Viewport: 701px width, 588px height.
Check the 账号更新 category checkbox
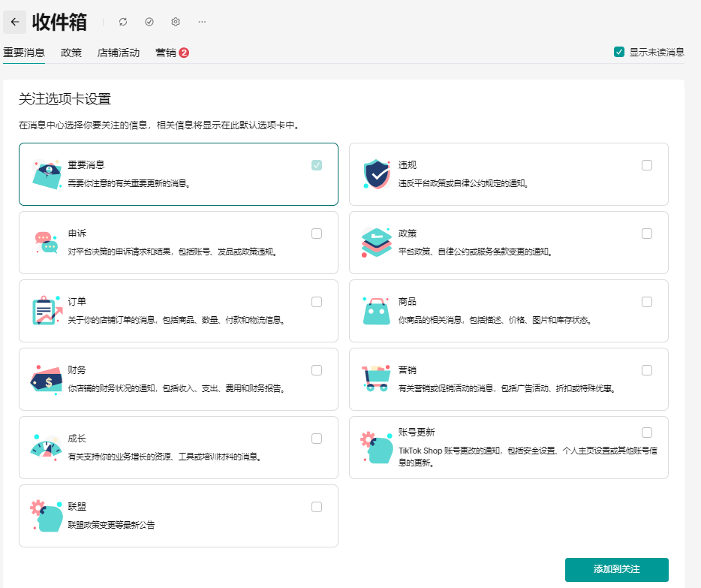click(647, 433)
